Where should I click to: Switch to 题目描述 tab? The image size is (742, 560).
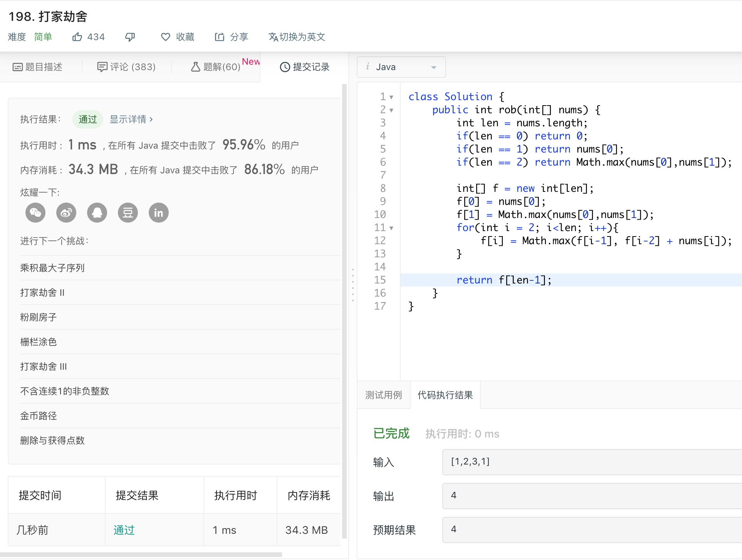[x=37, y=67]
